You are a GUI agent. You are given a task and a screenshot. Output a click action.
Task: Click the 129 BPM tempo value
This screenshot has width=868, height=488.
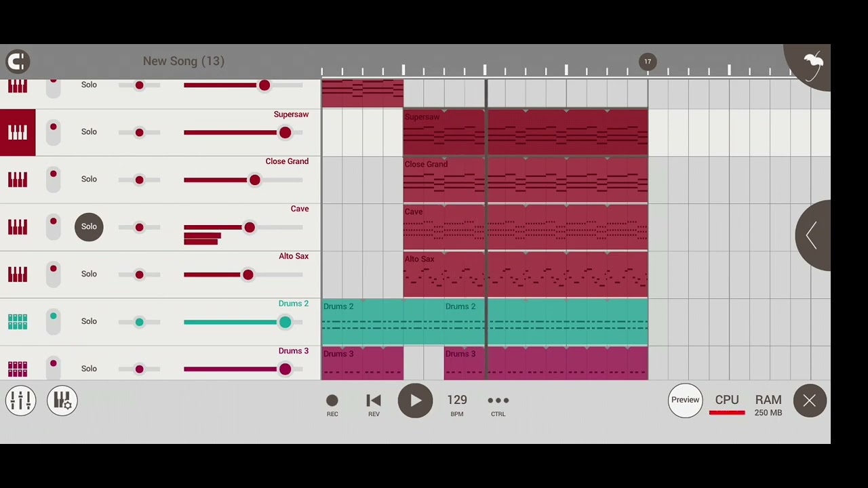pyautogui.click(x=457, y=405)
